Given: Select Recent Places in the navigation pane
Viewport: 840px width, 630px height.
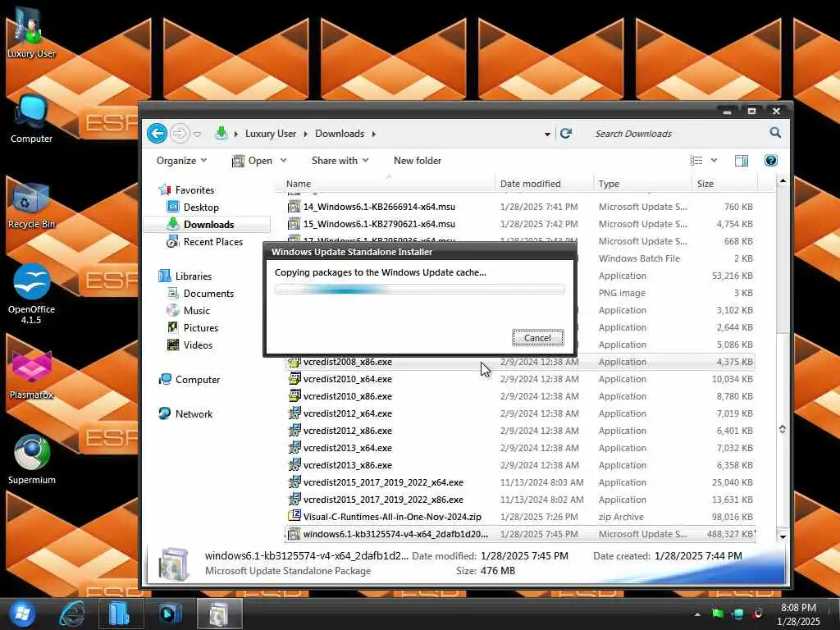Looking at the screenshot, I should pos(212,242).
